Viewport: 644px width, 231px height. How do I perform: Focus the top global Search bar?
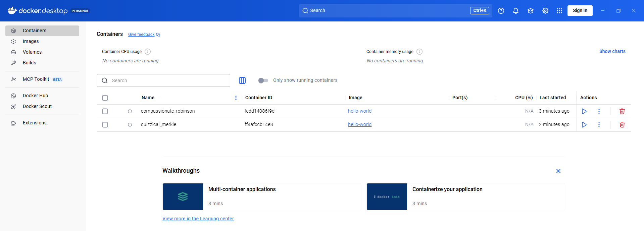tap(395, 11)
